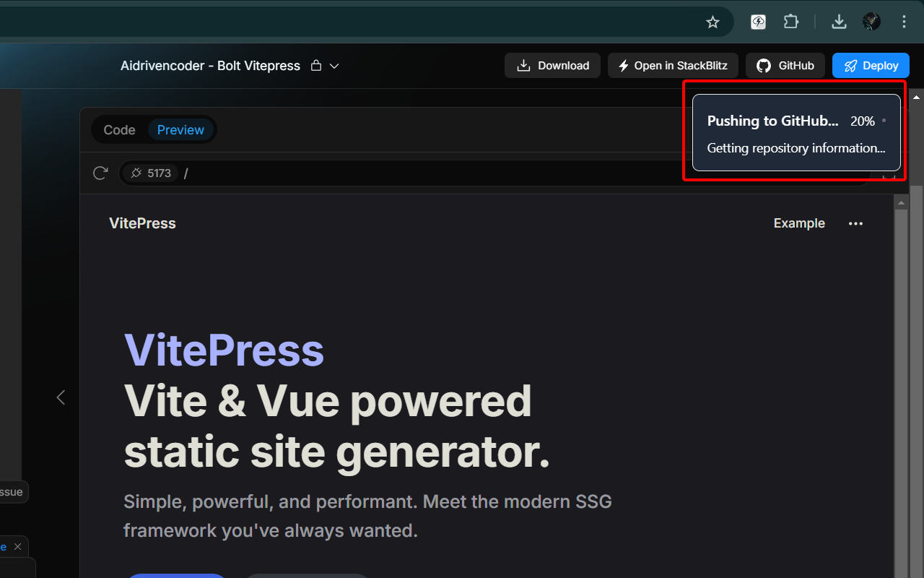Viewport: 924px width, 578px height.
Task: Collapse the panel with left chevron arrow
Action: tap(61, 397)
